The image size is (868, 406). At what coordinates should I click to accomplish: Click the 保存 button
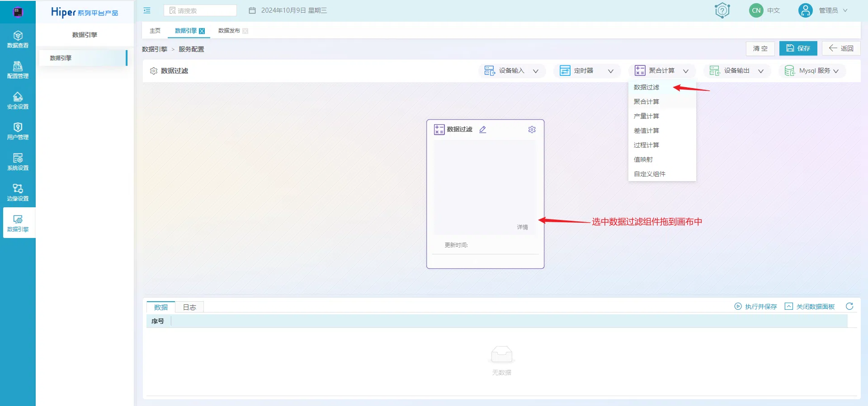(798, 48)
